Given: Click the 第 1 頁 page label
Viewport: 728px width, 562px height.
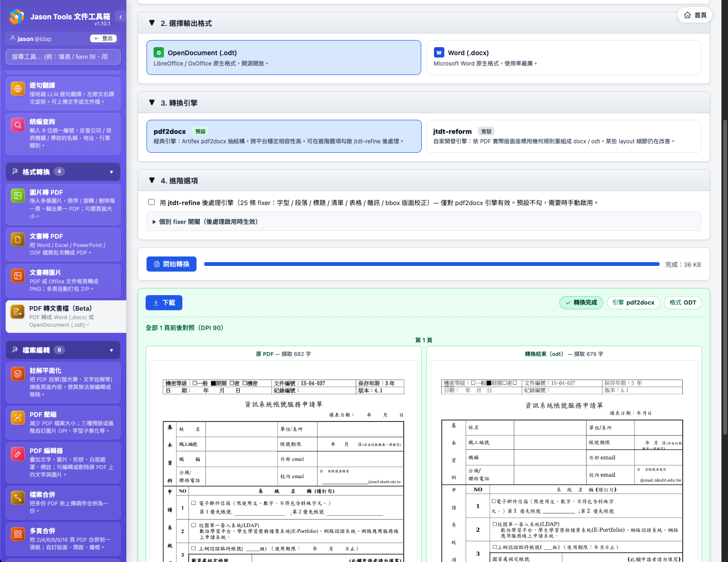Looking at the screenshot, I should 424,340.
